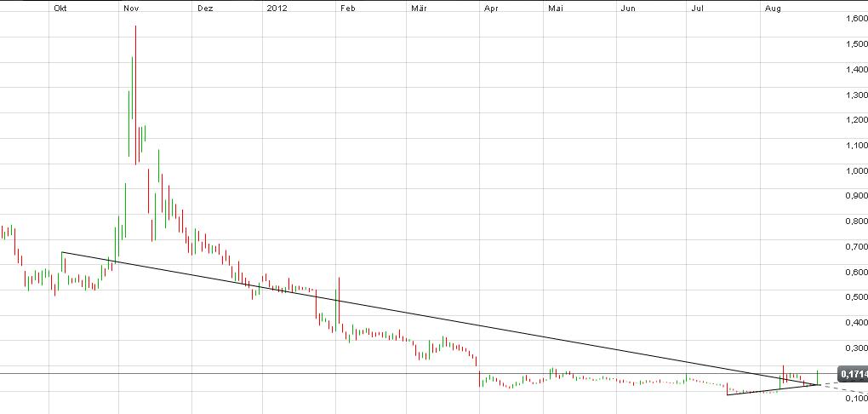This screenshot has height=414, width=868.
Task: Click the Apr month label
Action: click(x=490, y=8)
